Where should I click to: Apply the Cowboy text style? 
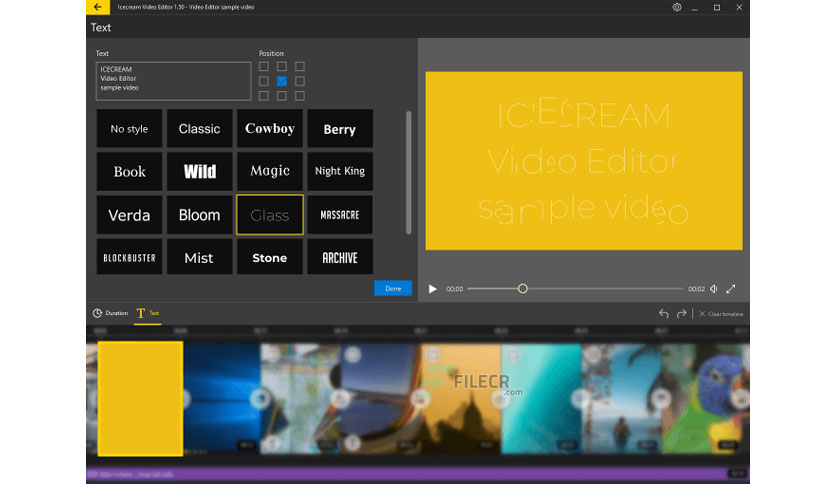tap(270, 128)
